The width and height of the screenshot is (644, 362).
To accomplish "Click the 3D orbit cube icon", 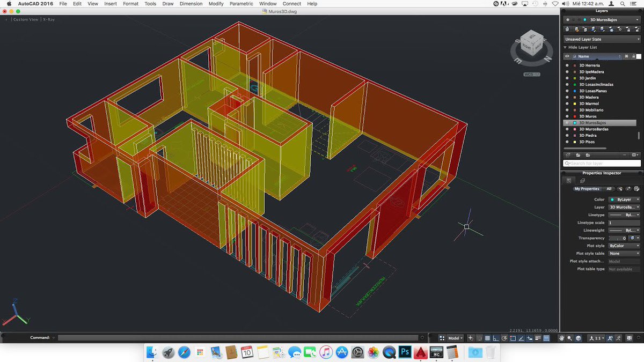I will (577, 338).
